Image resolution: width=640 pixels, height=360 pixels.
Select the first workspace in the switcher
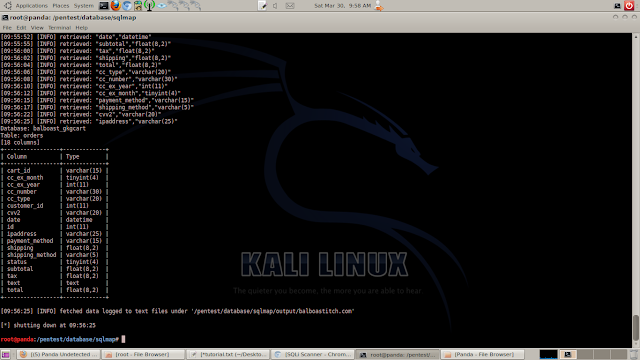[548, 354]
